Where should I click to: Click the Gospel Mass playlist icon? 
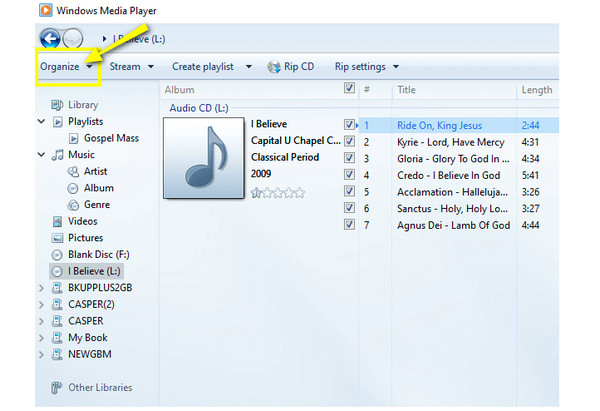pos(73,138)
